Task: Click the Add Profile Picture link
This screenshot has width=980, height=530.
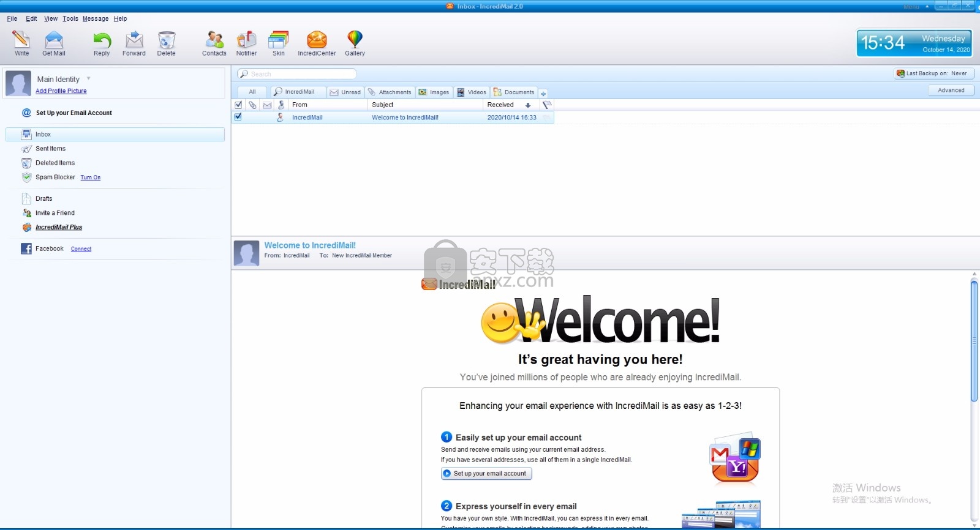Action: click(61, 91)
